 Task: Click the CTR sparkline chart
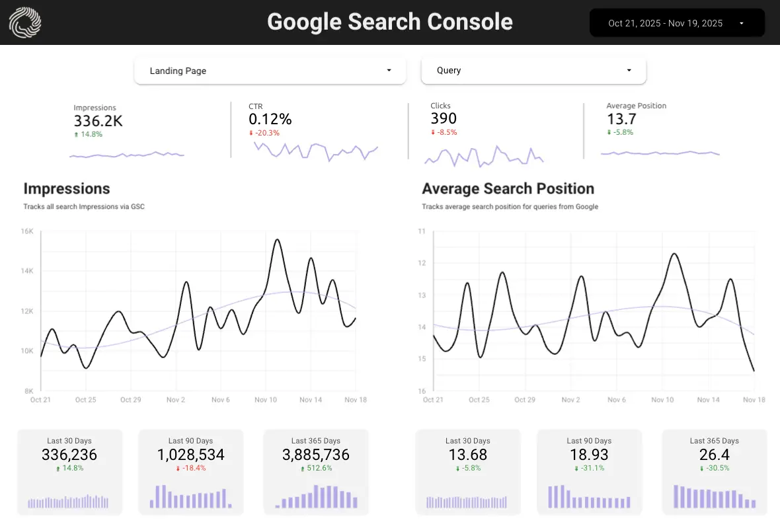click(x=315, y=151)
